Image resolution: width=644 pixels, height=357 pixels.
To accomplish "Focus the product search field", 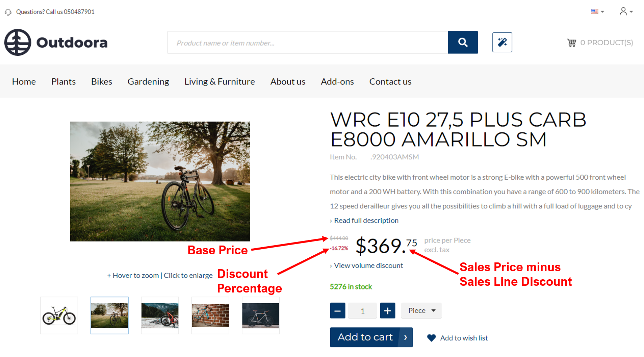I will 308,42.
